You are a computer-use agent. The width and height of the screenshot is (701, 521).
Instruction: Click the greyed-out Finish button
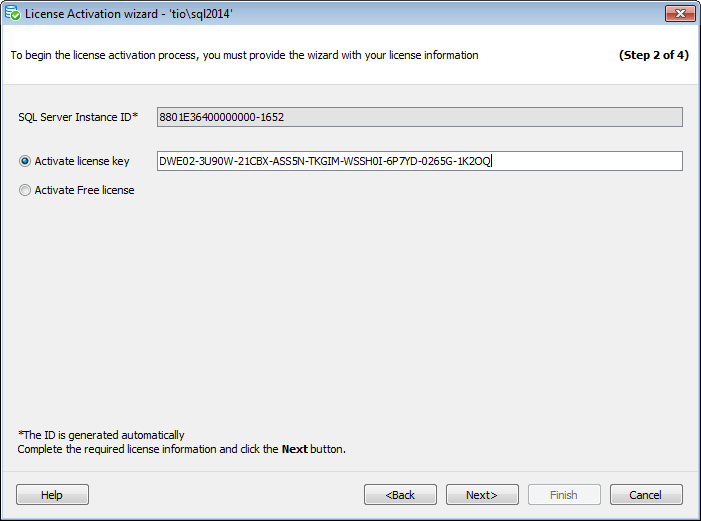pos(564,495)
